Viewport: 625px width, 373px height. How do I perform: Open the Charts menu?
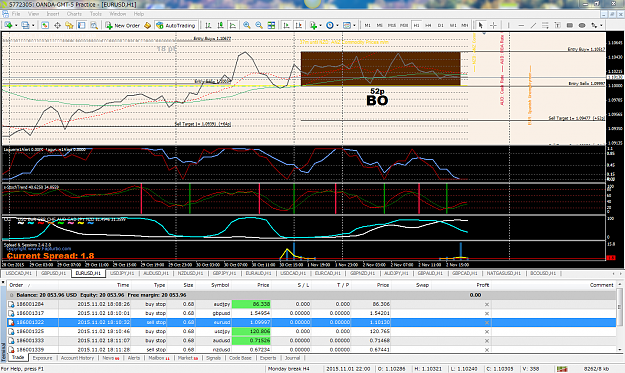point(74,14)
